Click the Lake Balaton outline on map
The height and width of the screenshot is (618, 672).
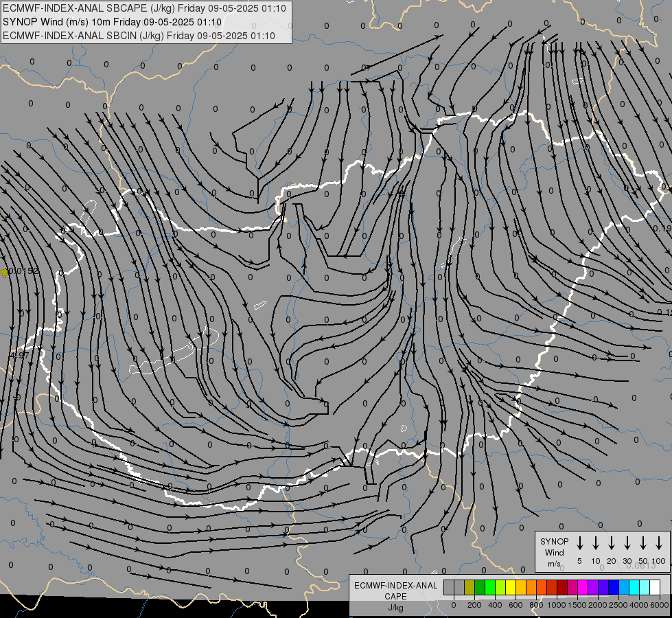pyautogui.click(x=174, y=352)
